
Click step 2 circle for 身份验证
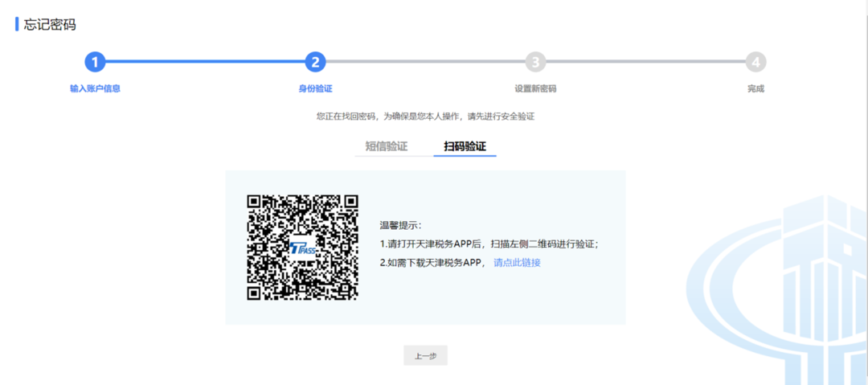point(315,63)
